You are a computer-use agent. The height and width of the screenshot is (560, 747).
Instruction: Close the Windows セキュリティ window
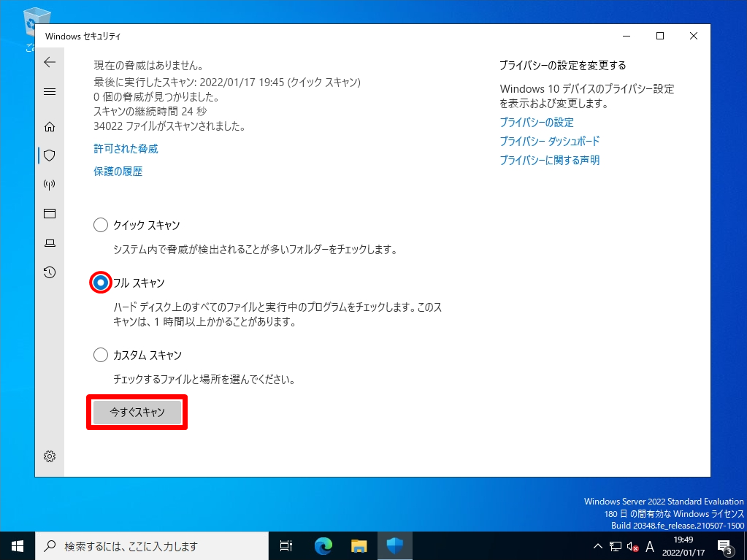pos(694,36)
